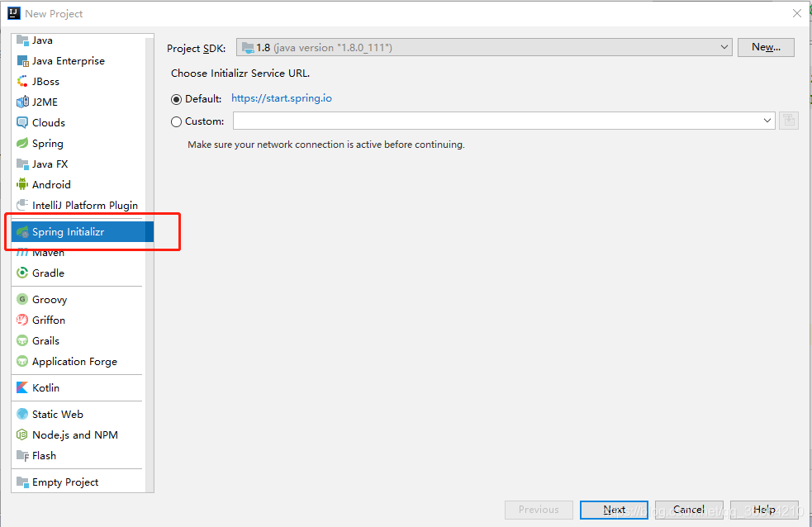
Task: Choose the Spring project type
Action: coord(78,144)
